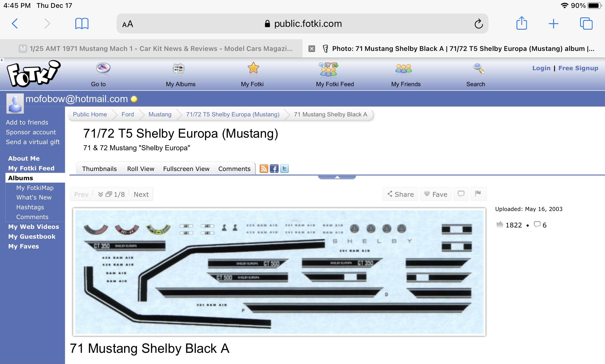This screenshot has width=605, height=364.
Task: Open the Go to compass icon
Action: (x=103, y=68)
